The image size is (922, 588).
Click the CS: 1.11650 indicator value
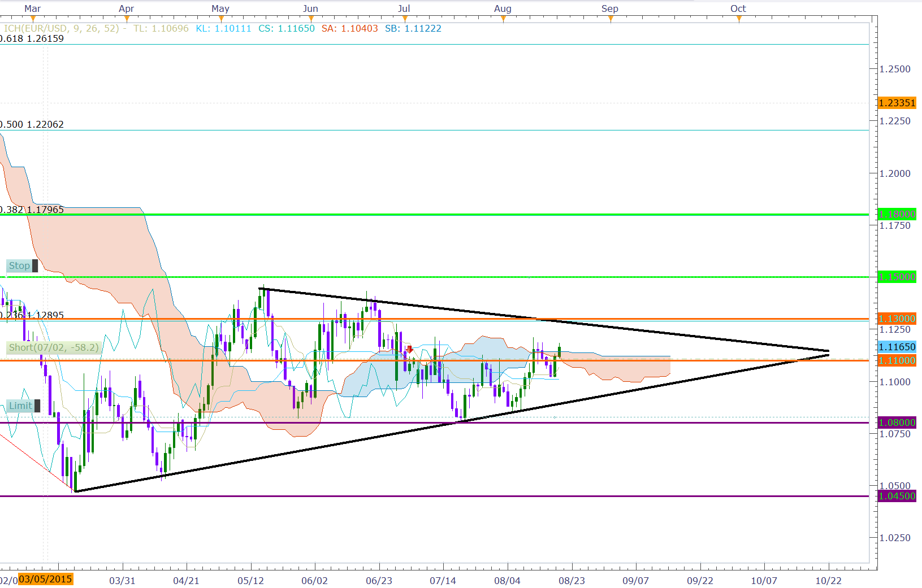click(287, 28)
